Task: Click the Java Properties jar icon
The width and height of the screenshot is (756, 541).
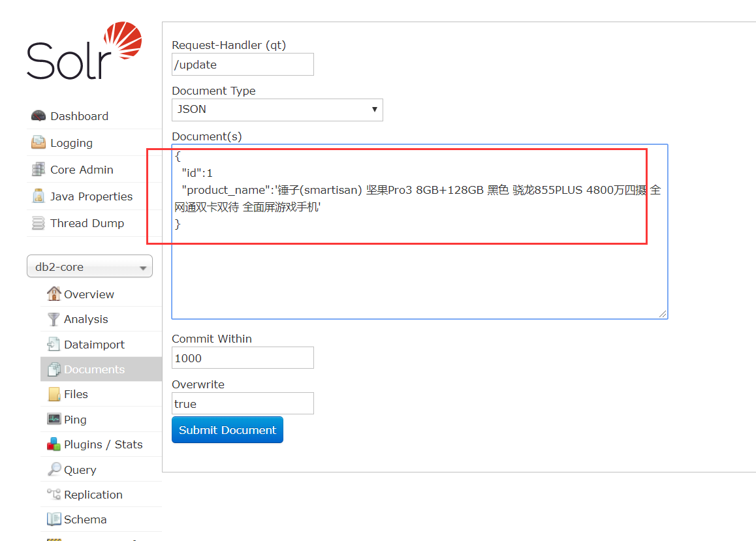Action: [x=38, y=196]
